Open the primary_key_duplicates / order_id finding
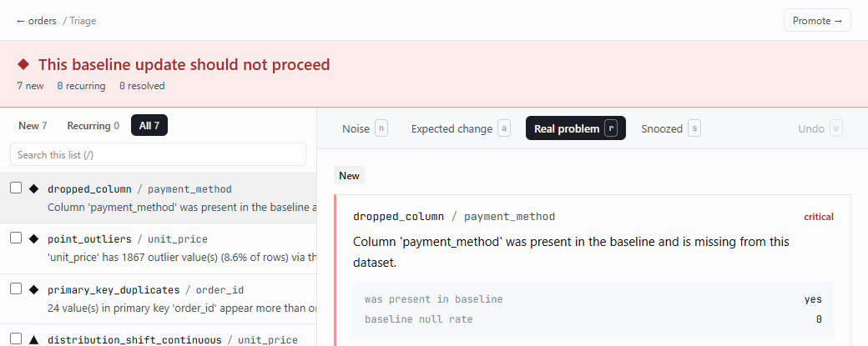Screen dimensions: 868x346 click(159, 298)
